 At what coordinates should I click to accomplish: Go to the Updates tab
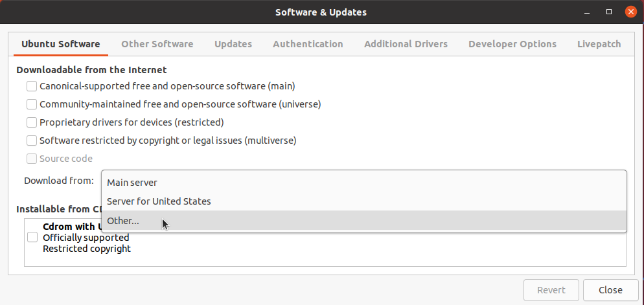click(233, 44)
